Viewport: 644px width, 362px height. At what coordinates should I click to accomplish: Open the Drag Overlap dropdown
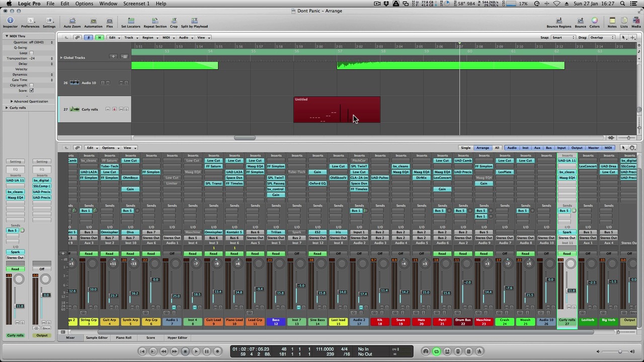(x=602, y=37)
